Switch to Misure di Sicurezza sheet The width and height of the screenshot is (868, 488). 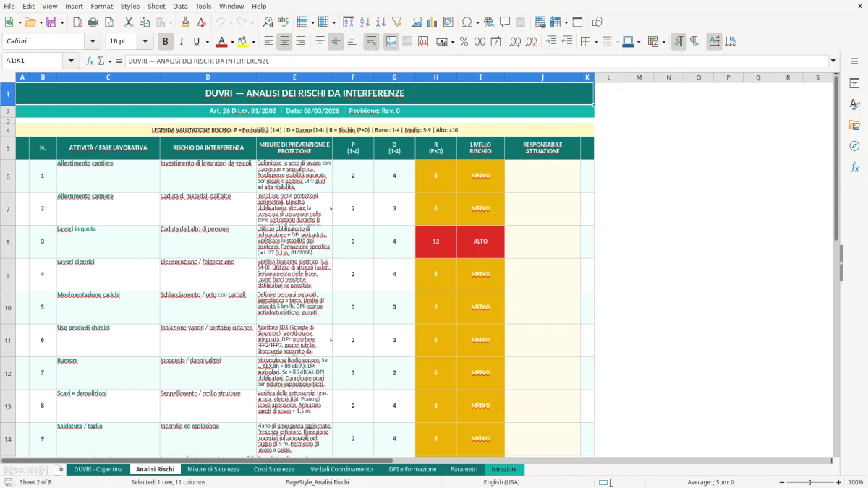(213, 469)
